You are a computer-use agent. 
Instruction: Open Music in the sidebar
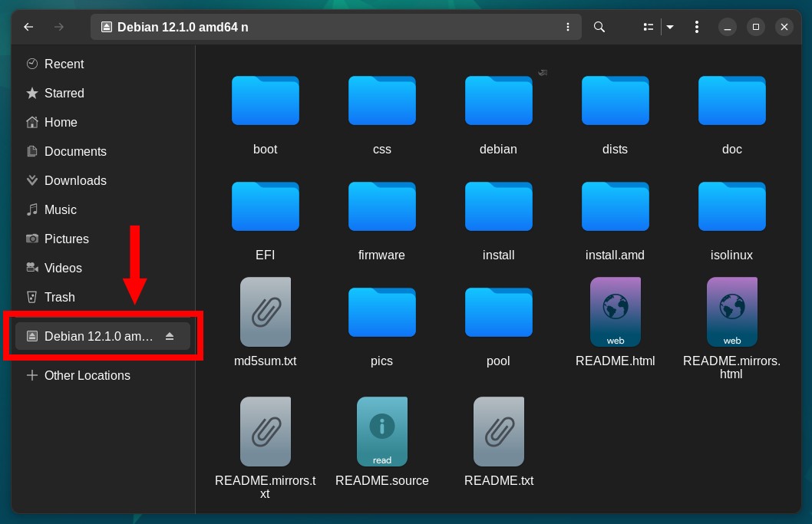click(103, 209)
